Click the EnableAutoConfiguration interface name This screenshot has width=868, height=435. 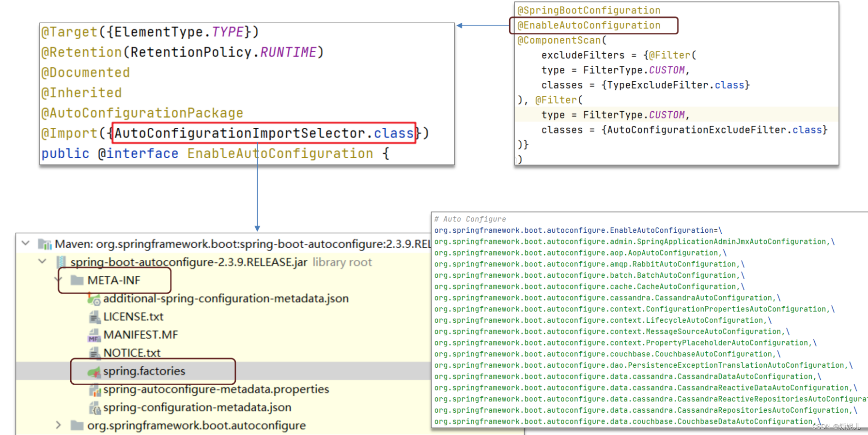point(280,153)
